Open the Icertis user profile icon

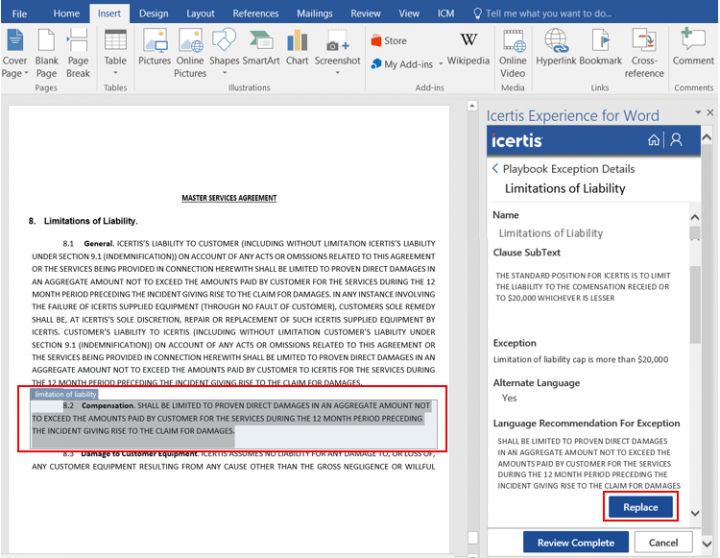coord(676,140)
